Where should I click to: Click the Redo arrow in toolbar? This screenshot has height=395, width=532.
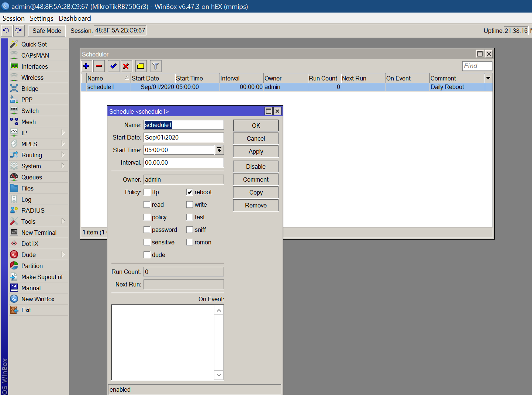(x=19, y=31)
